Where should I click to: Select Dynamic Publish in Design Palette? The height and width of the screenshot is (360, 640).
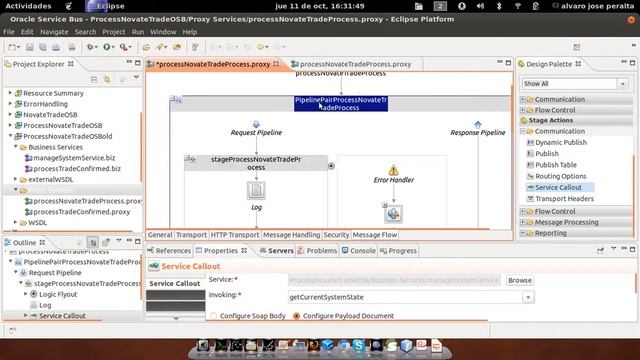pyautogui.click(x=560, y=142)
